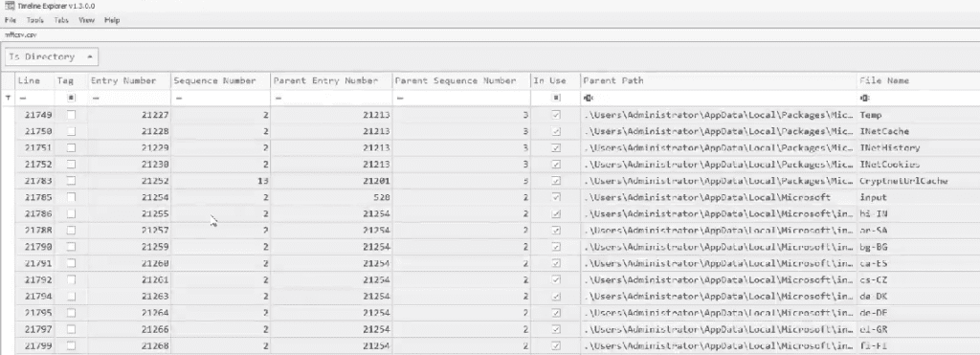Open the Help menu

coord(112,20)
